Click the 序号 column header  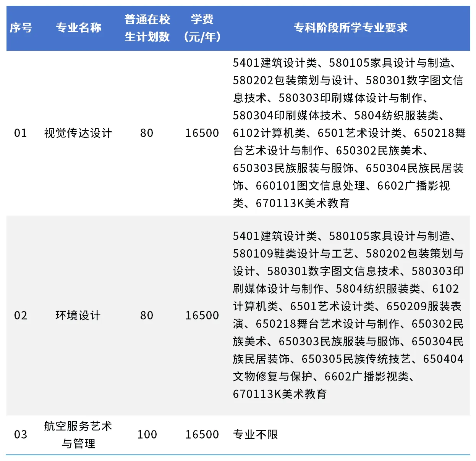click(21, 28)
